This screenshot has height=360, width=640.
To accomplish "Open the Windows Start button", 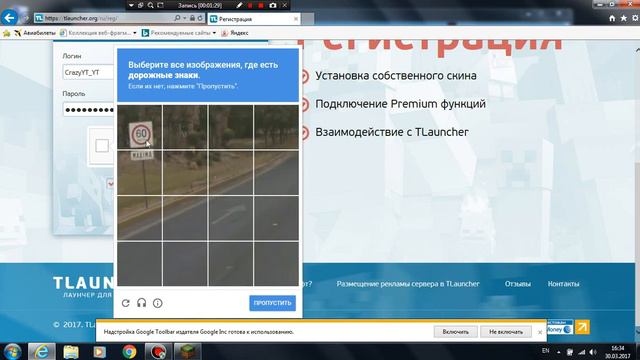I will coord(12,351).
